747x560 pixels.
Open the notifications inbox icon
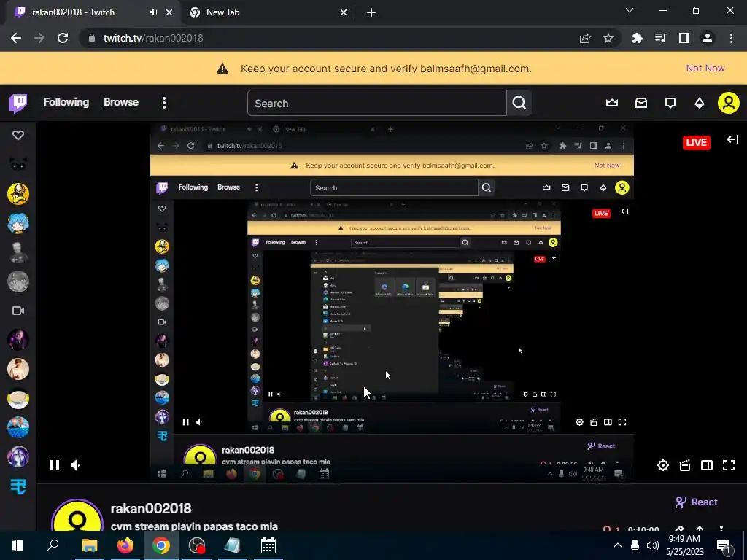640,103
